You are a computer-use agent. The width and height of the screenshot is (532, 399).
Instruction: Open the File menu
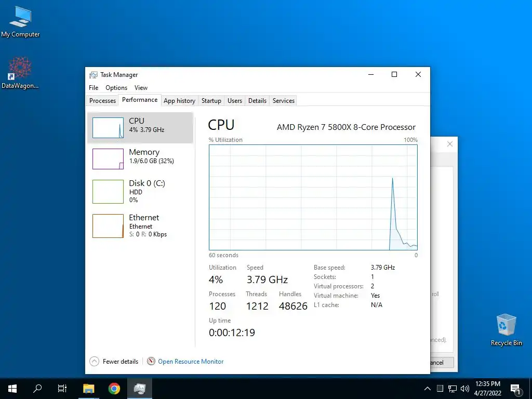[94, 87]
